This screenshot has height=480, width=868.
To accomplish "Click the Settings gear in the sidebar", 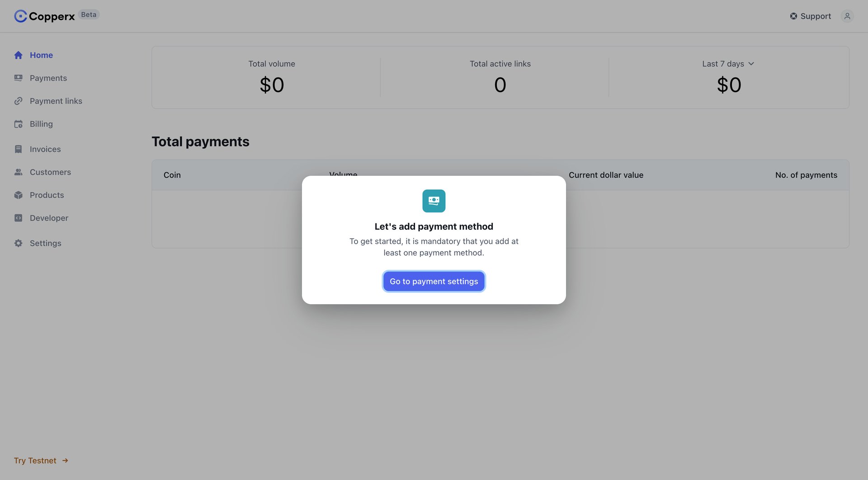I will pyautogui.click(x=19, y=243).
